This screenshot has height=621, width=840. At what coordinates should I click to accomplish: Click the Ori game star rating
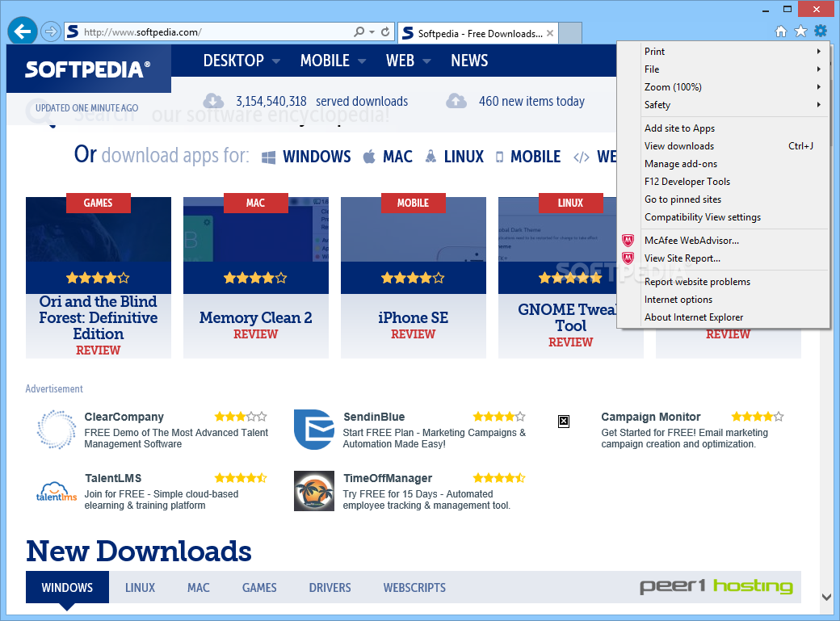pos(98,278)
